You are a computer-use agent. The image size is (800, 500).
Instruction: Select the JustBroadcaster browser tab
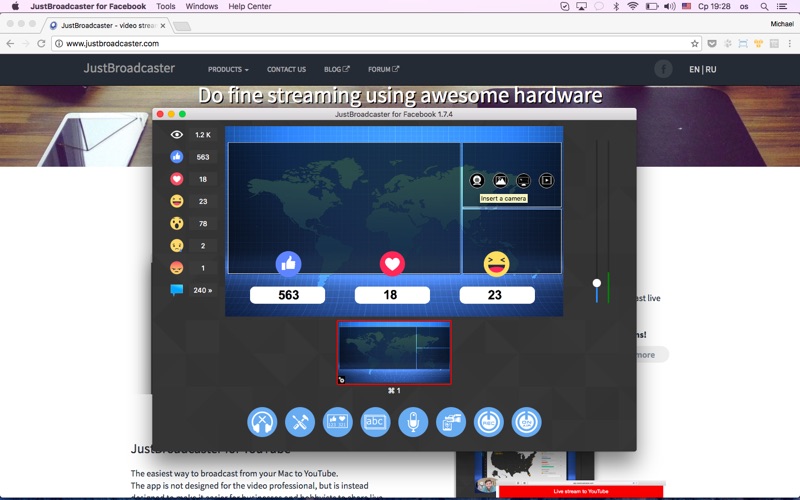pyautogui.click(x=107, y=25)
